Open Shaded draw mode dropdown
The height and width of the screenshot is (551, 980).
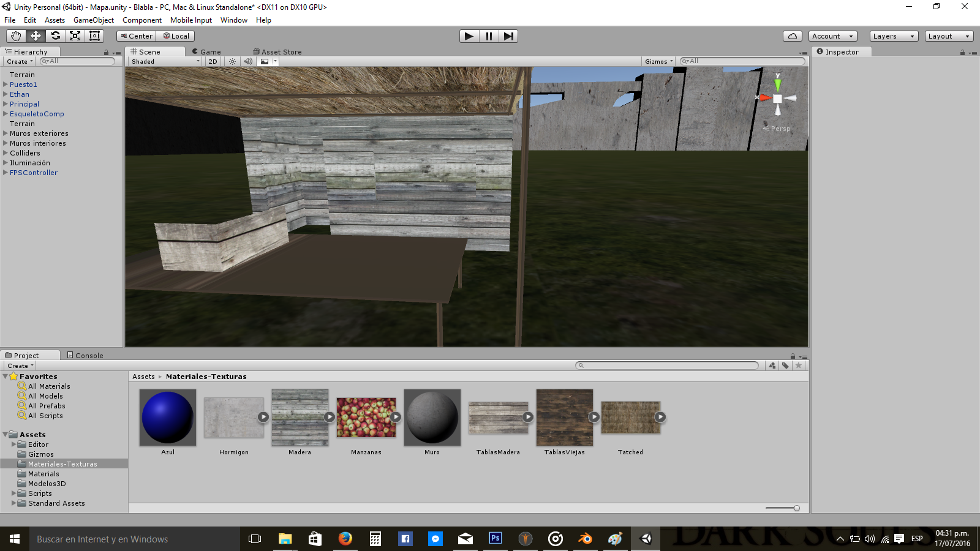[x=165, y=61]
